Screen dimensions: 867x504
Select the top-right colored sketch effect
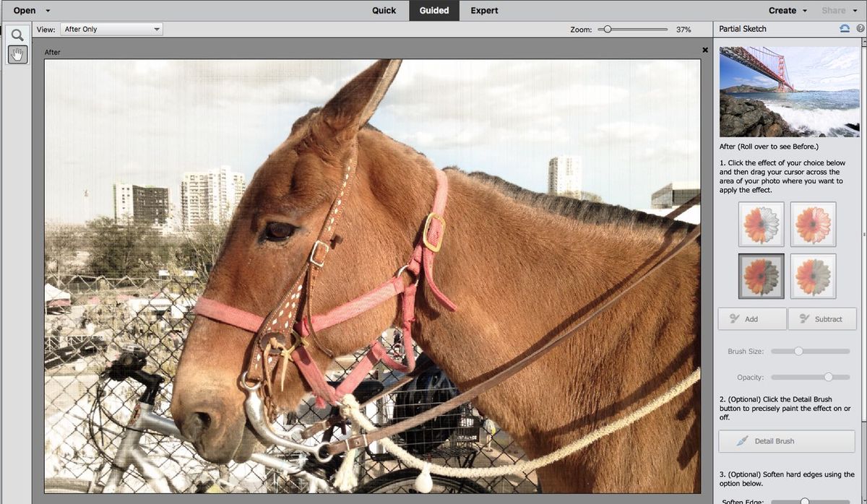[x=813, y=224]
